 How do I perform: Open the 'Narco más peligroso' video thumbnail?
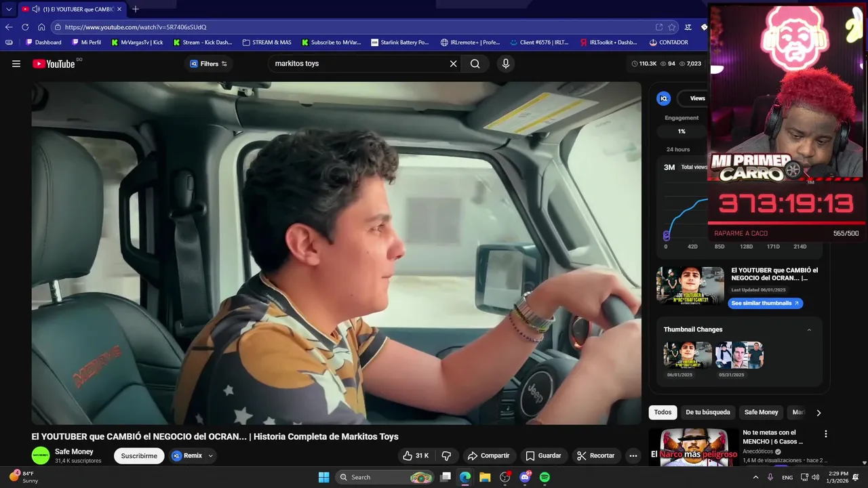click(693, 447)
